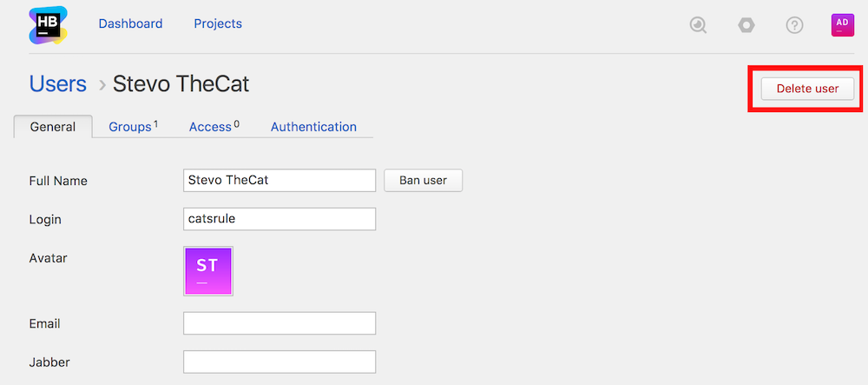Click the Ban user button
The height and width of the screenshot is (385, 868).
tap(423, 181)
